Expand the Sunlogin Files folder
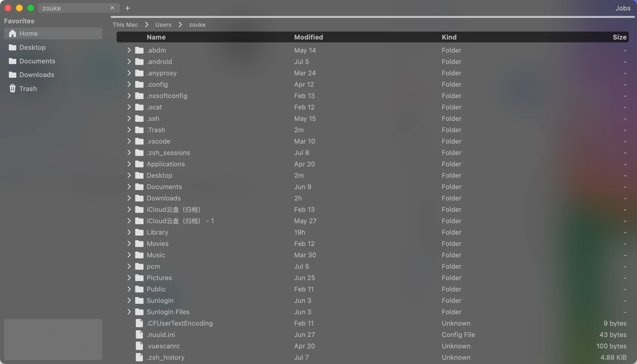 [x=129, y=312]
